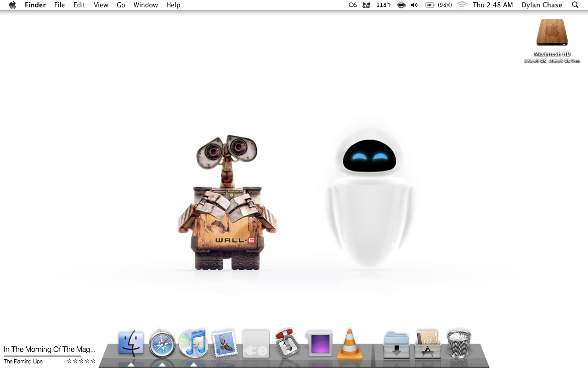Screen dimensions: 588x368
Task: Open the volume control in menu bar
Action: click(x=414, y=5)
